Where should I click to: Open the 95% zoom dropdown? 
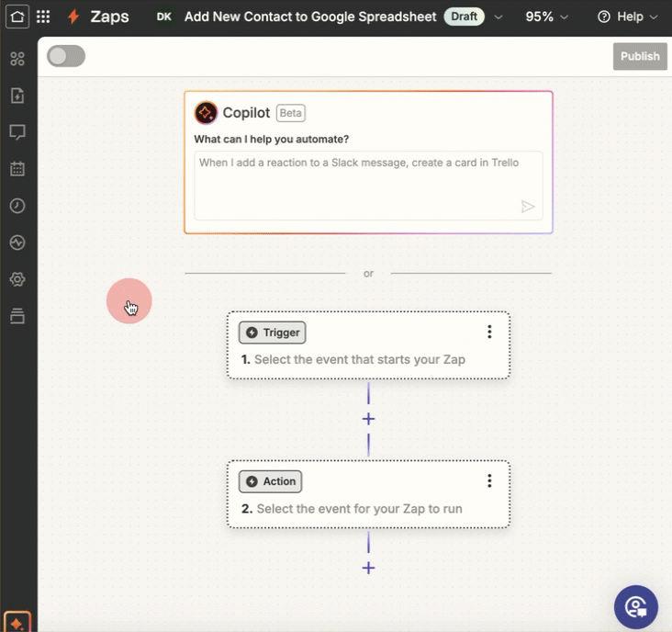[x=547, y=17]
